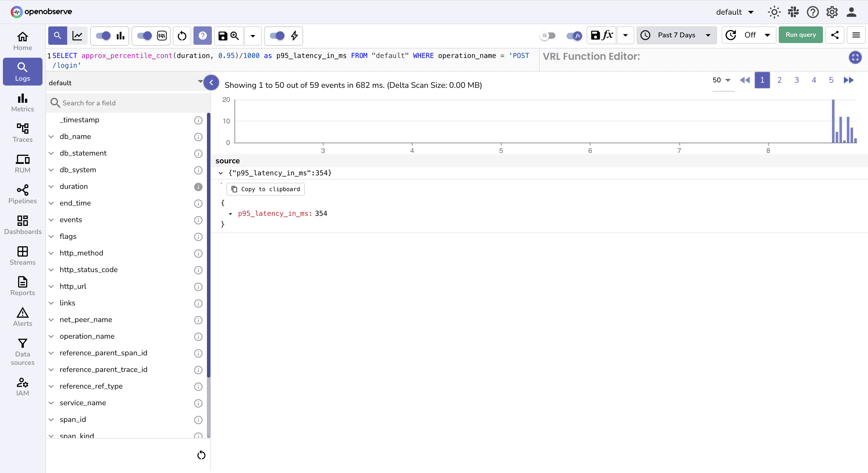Save the current search with the floppy icon
The image size is (868, 473).
point(222,36)
